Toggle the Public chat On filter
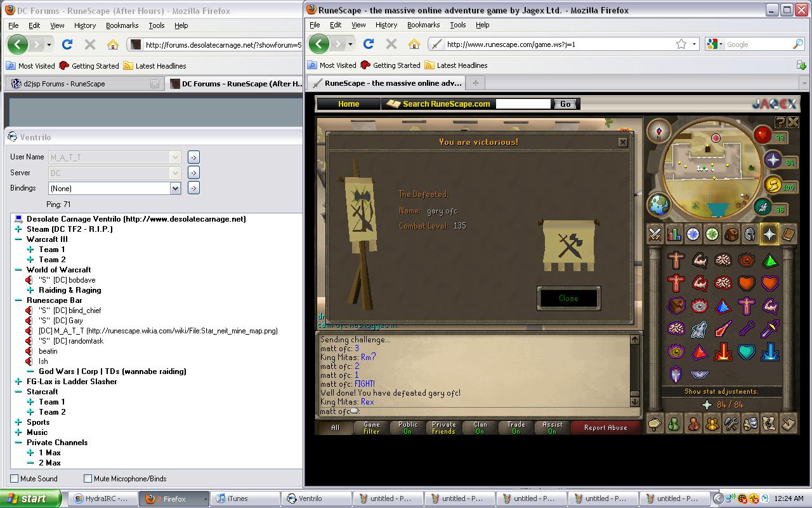Viewport: 812px width, 508px height. (407, 428)
